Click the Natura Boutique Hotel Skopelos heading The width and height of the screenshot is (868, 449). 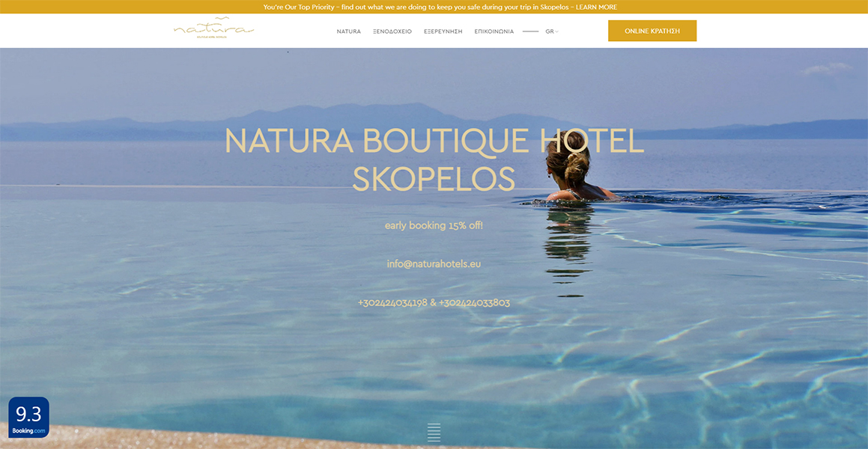tap(434, 160)
